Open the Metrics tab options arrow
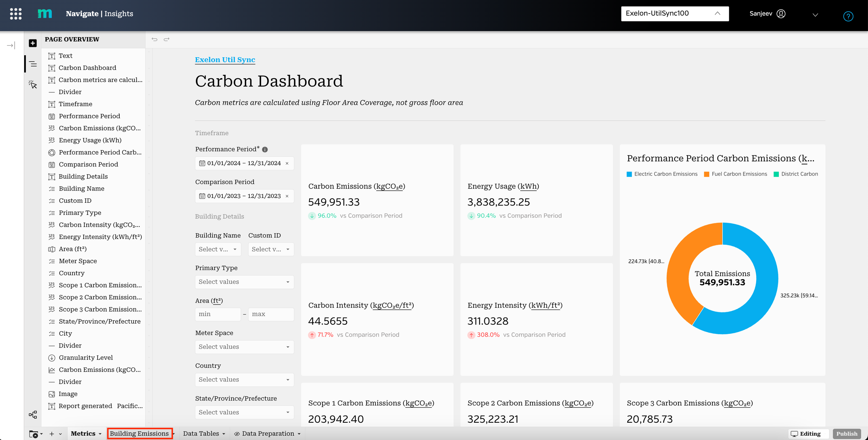Viewport: 868px width, 440px height. tap(100, 434)
